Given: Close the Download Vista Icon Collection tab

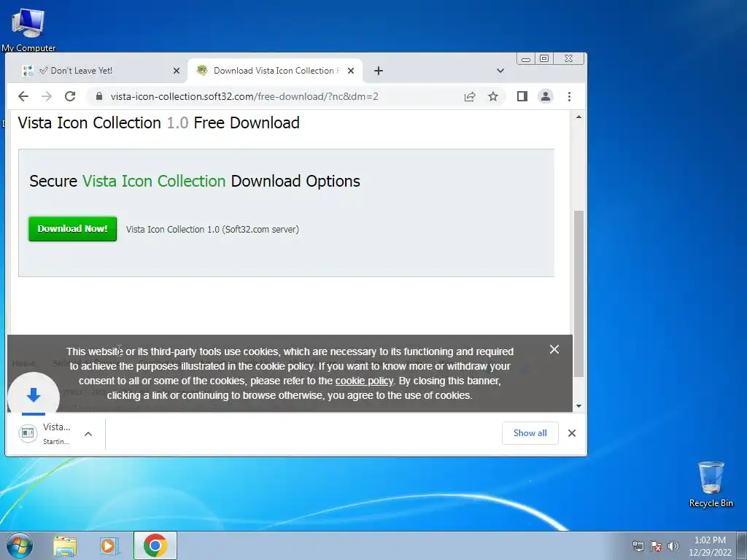Looking at the screenshot, I should 351,71.
